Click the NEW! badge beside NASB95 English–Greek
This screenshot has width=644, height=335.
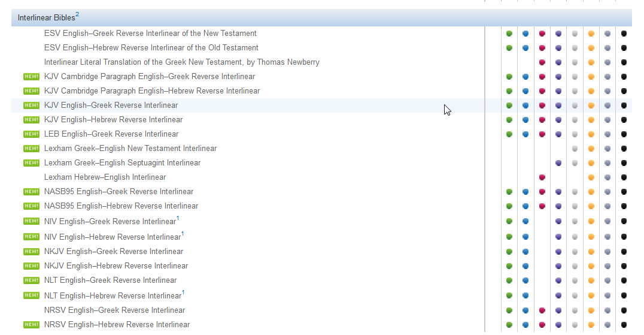(31, 192)
